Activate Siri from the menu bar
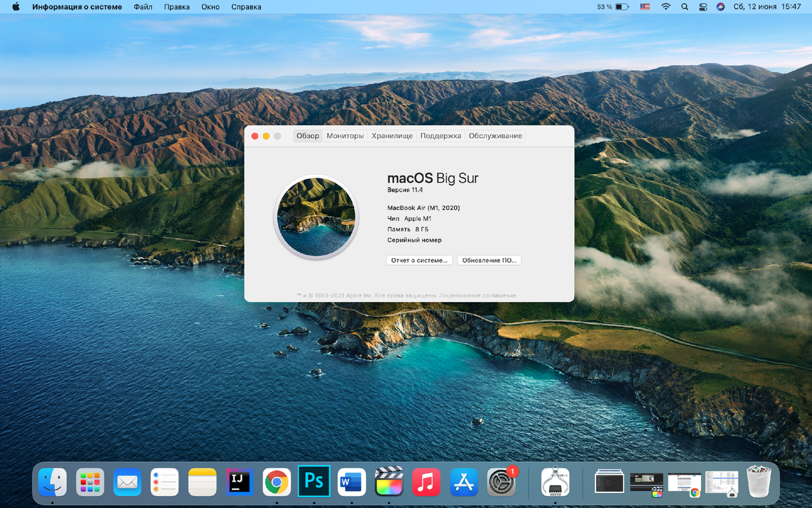Screen dimensions: 812x508 pyautogui.click(x=721, y=7)
